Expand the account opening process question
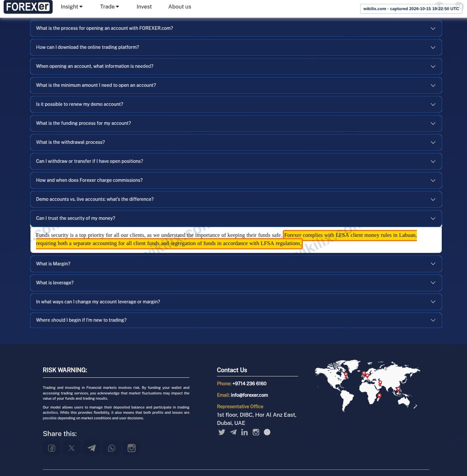The height and width of the screenshot is (476, 467). [236, 28]
